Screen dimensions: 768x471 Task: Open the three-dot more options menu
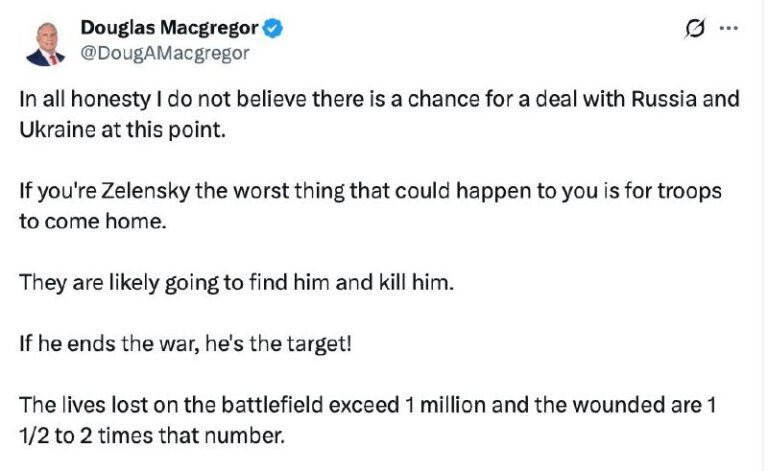coord(729,30)
